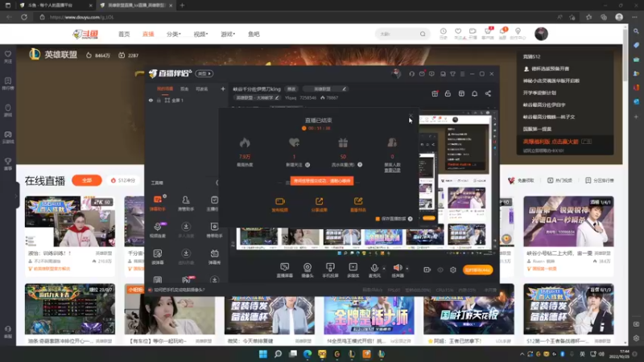Open 分区排行榜 link above stream list
Image resolution: width=644 pixels, height=362 pixels.
pos(599,180)
